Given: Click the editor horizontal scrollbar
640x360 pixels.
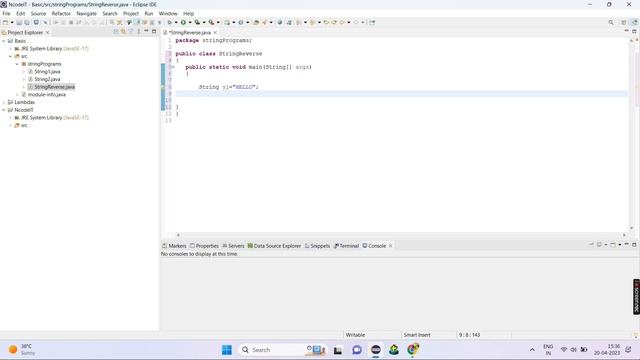Looking at the screenshot, I should point(401,235).
